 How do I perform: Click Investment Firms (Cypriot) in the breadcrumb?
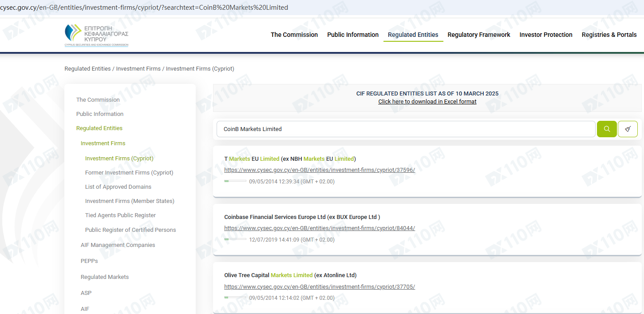(200, 69)
